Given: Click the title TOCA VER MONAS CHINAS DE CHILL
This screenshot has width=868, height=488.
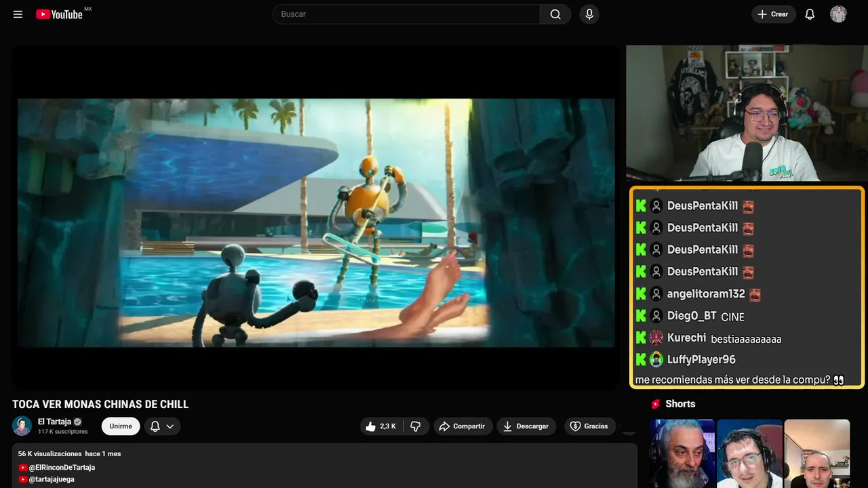Looking at the screenshot, I should [100, 405].
